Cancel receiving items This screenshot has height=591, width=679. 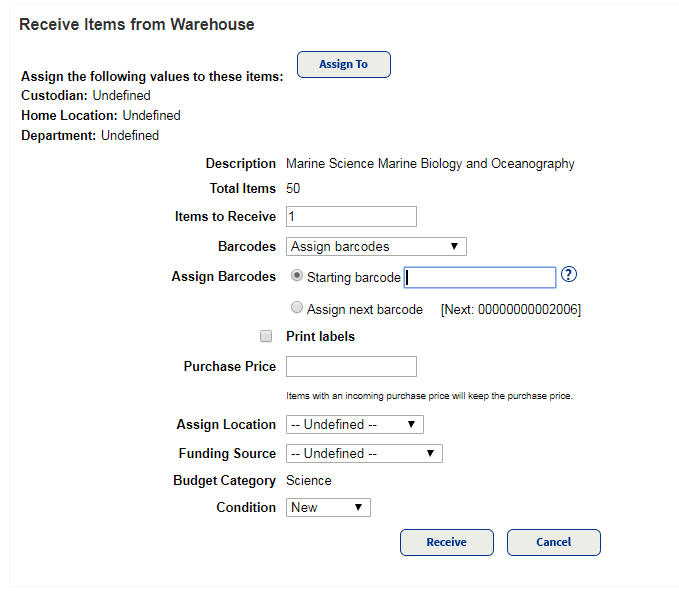(554, 542)
